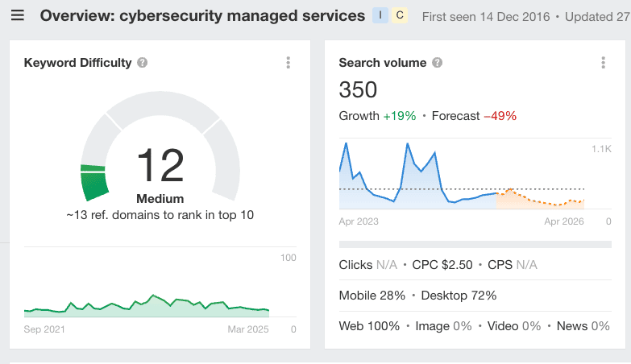This screenshot has height=364, width=631.
Task: Click the Web 100% metric
Action: tap(369, 326)
